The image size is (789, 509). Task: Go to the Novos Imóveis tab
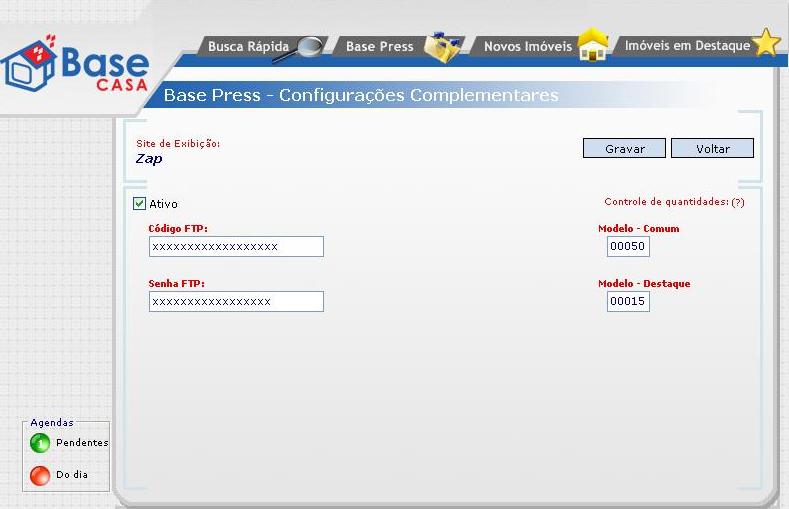(527, 47)
